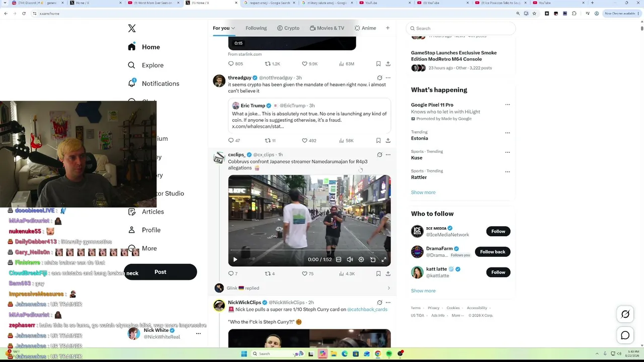
Task: Switch to the Following tab
Action: (256, 28)
